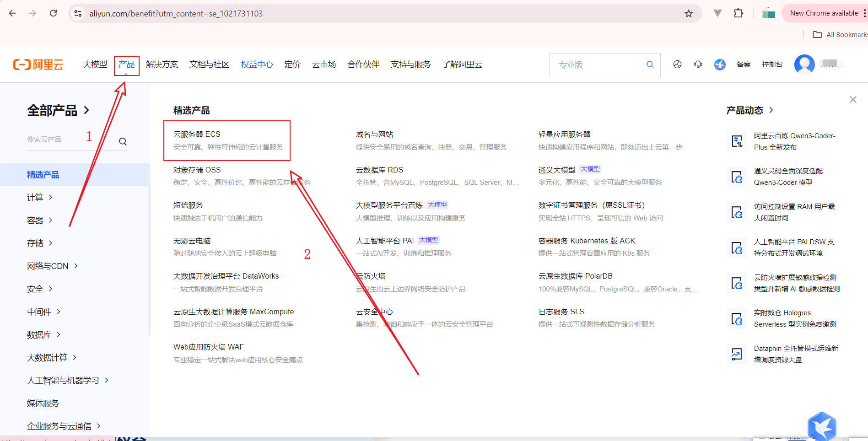Screen dimensions: 868x441
Task: Open the RAM 用户 news item icon
Action: 737,212
